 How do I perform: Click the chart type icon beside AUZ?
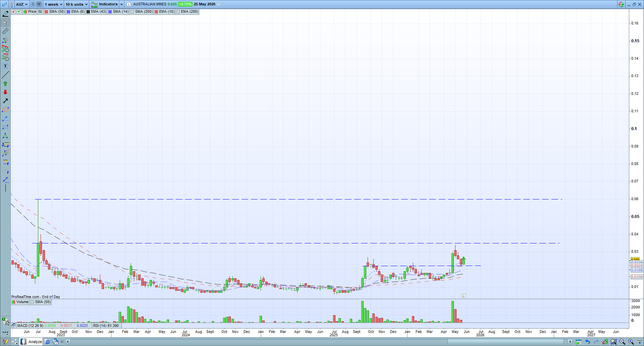click(x=4, y=4)
